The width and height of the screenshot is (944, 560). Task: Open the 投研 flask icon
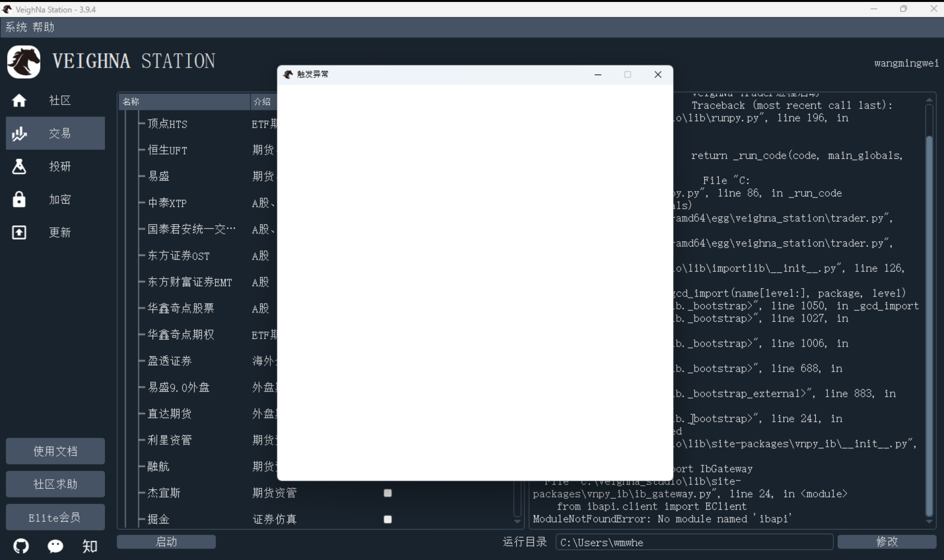(19, 167)
